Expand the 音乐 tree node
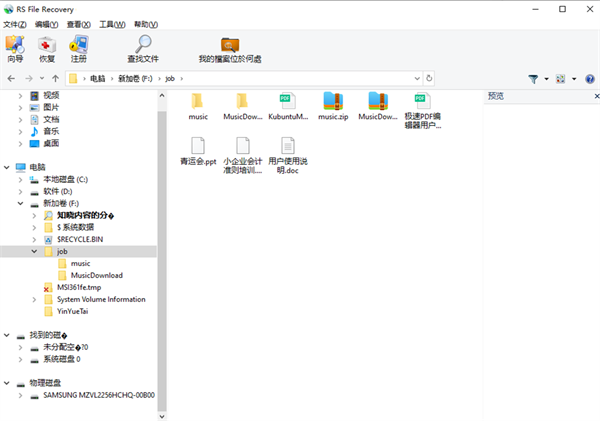The height and width of the screenshot is (421, 600). tap(21, 132)
